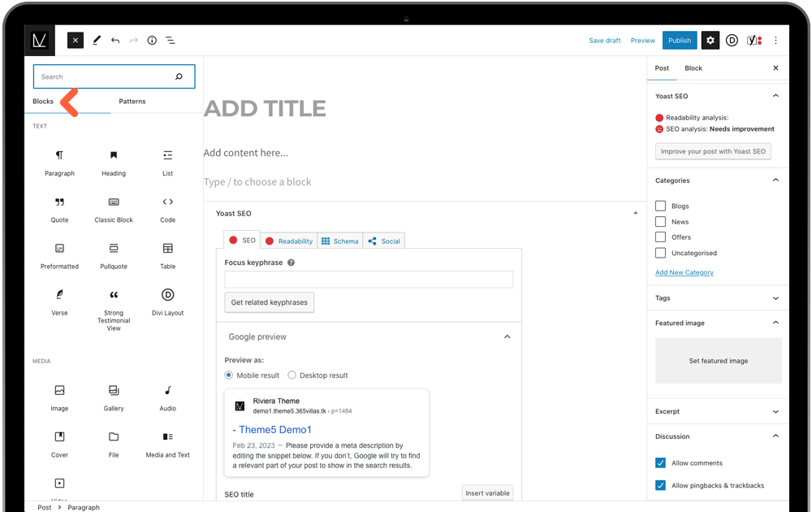
Task: Click Improve your post with Yoast SEO
Action: tap(713, 151)
